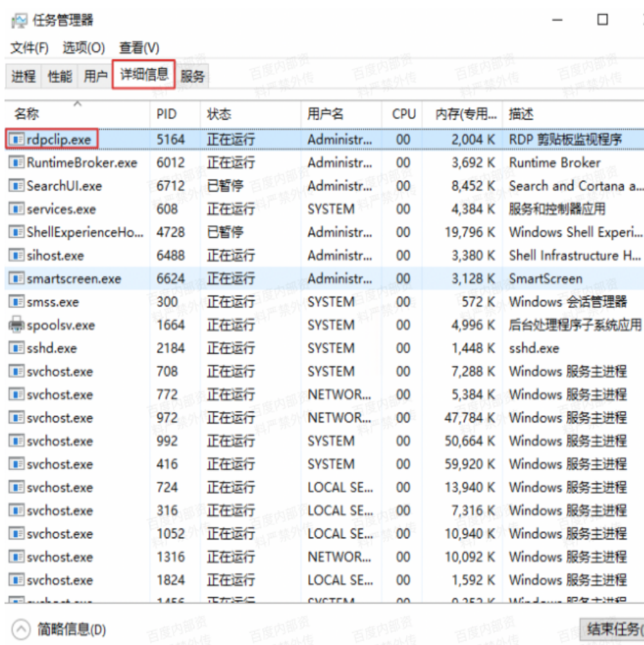Collapse to 简略信息 view using the arrow
This screenshot has width=644, height=645.
pos(21,628)
